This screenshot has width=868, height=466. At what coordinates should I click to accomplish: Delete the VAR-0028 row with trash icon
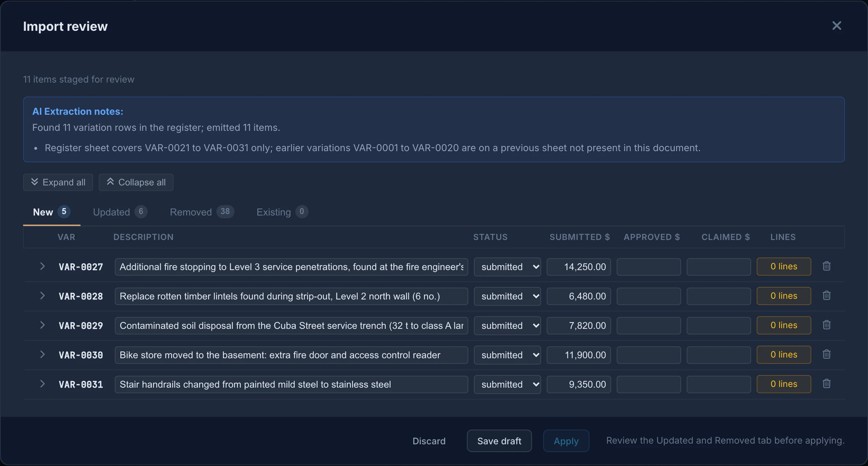[x=826, y=296]
